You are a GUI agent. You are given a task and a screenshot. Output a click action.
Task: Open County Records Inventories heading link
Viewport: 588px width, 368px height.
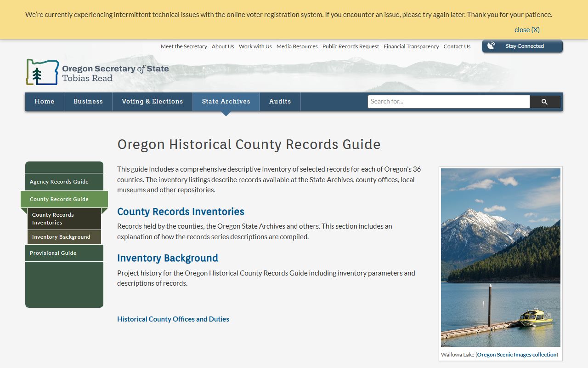coord(181,212)
